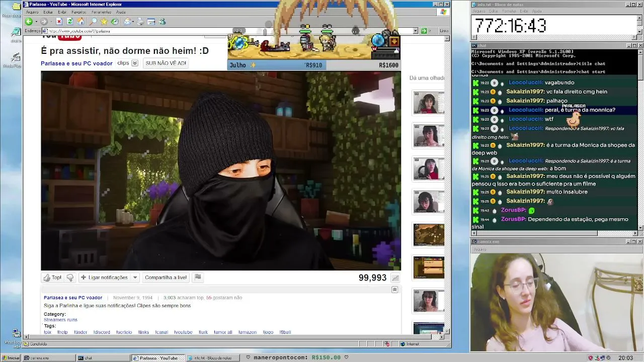Screen dimensions: 644x362
Task: Open the Streamers ruins category link
Action: 60,320
